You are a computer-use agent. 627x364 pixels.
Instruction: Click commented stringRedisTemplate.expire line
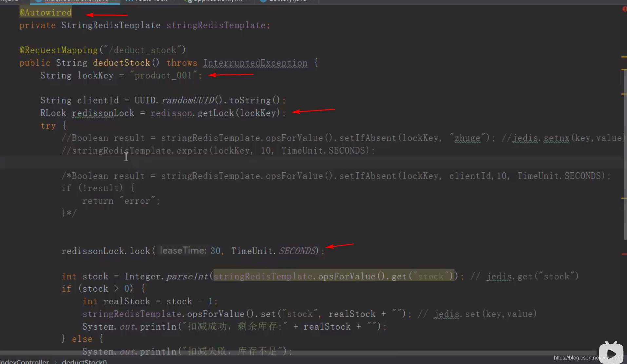pos(218,150)
